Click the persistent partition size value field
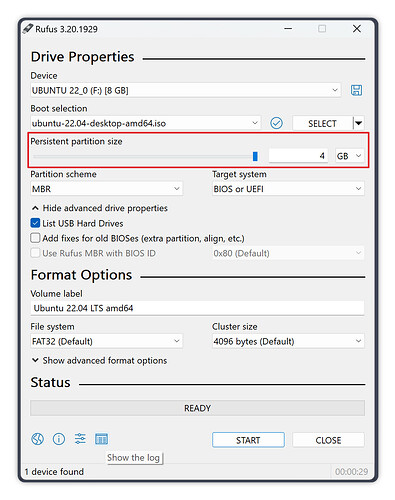The height and width of the screenshot is (500, 395). [x=298, y=156]
